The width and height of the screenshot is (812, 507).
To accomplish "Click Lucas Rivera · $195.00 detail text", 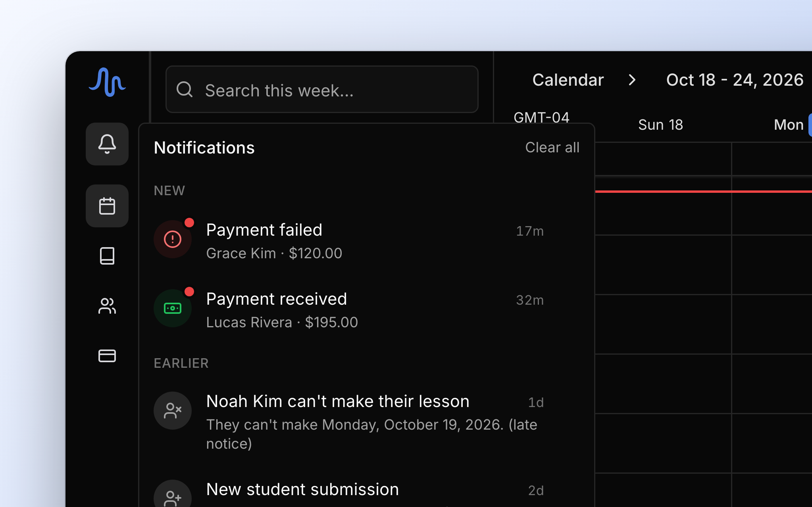I will [282, 322].
